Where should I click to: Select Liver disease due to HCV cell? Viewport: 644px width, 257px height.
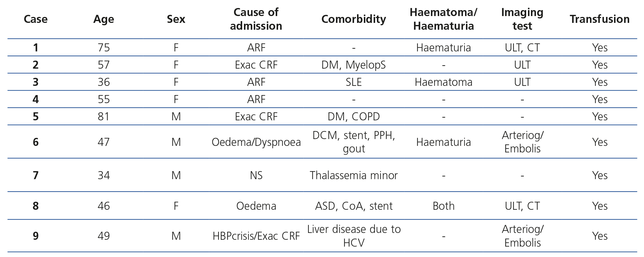353,236
